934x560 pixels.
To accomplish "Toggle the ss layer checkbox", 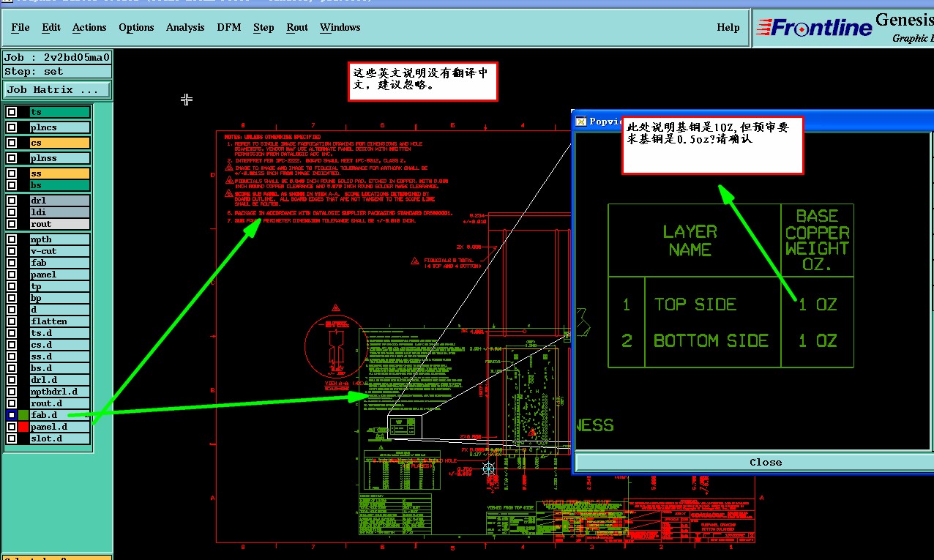I will click(x=12, y=173).
